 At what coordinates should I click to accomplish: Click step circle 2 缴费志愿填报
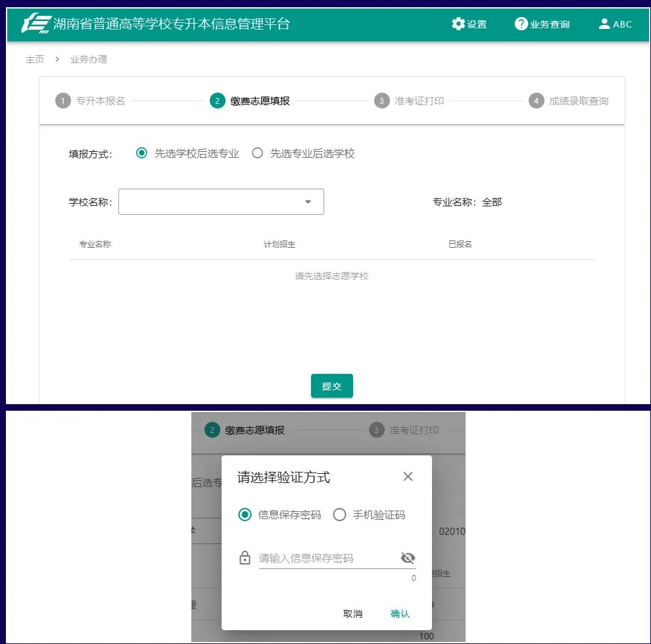click(217, 101)
